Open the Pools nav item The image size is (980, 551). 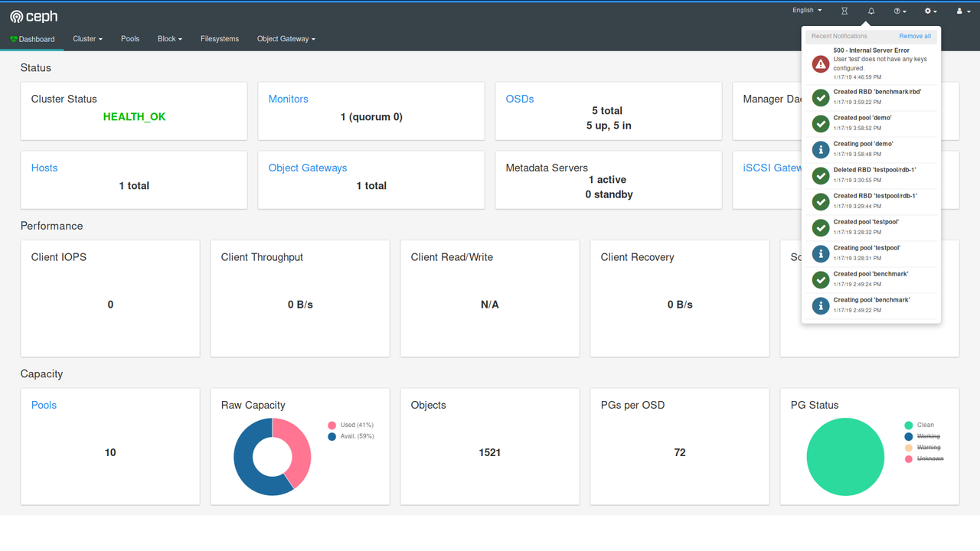tap(130, 39)
